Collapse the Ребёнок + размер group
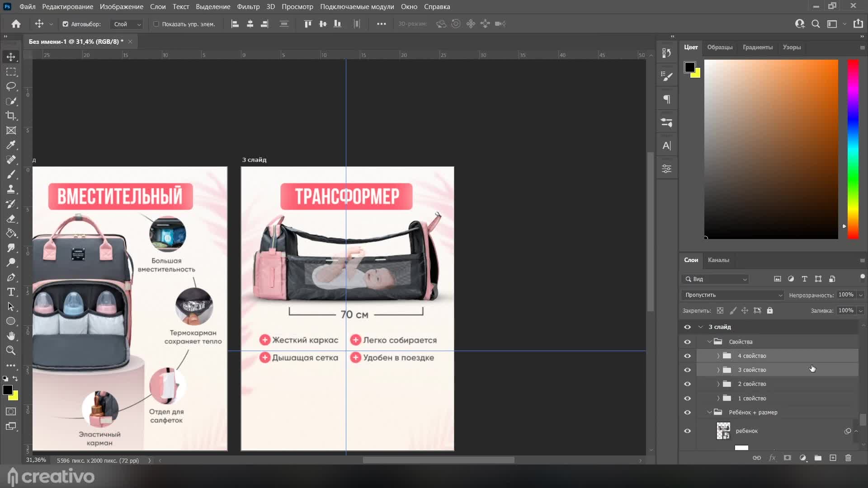868x488 pixels. (709, 412)
